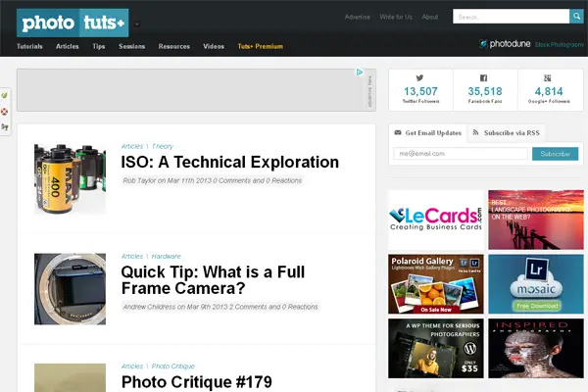Open the Lr mosaic Free Download ad
The image size is (588, 392).
coord(536,284)
